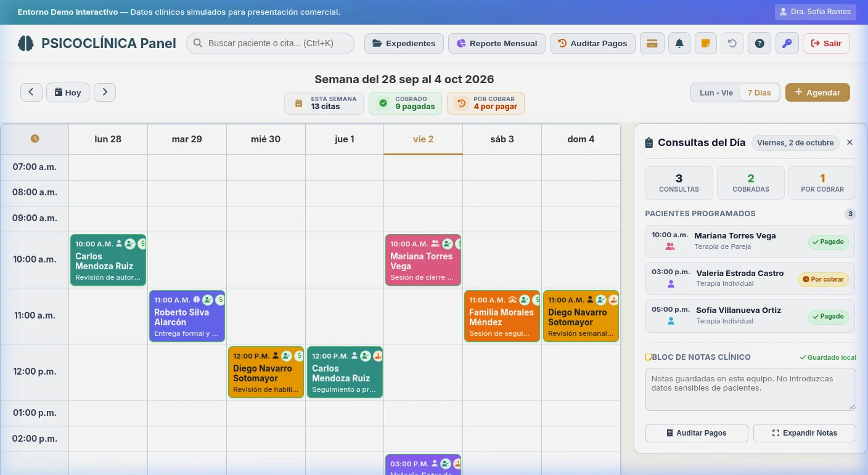Click attendance icon on Roberto Silva Alarcón card

tap(208, 300)
